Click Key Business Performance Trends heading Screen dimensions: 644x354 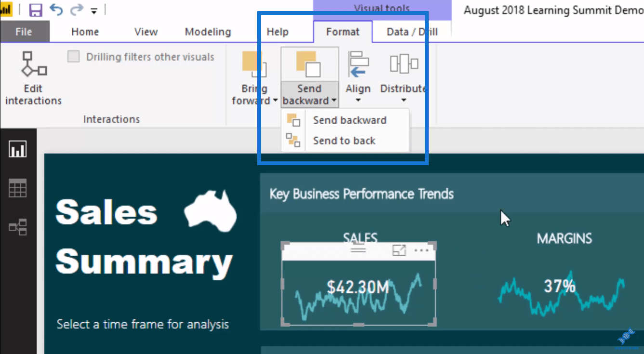361,194
